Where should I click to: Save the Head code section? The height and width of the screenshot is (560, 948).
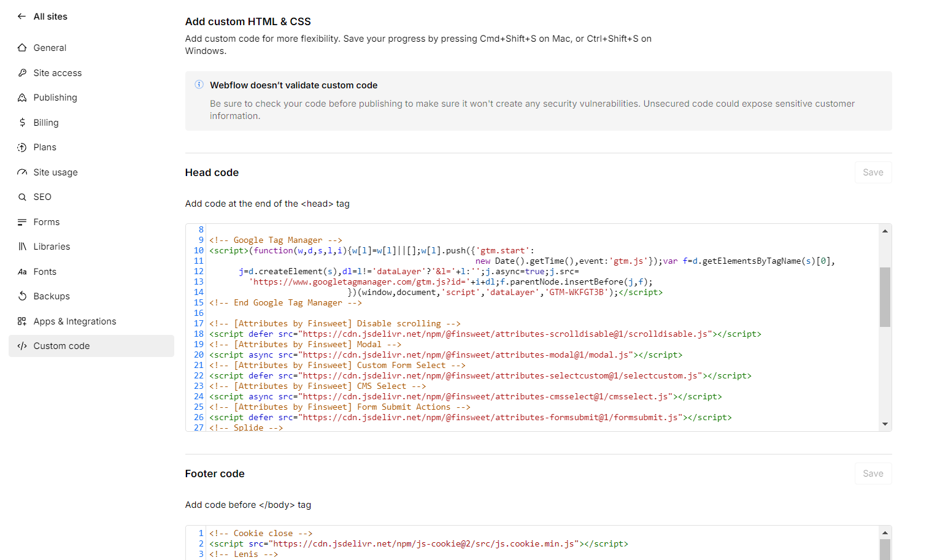click(873, 172)
